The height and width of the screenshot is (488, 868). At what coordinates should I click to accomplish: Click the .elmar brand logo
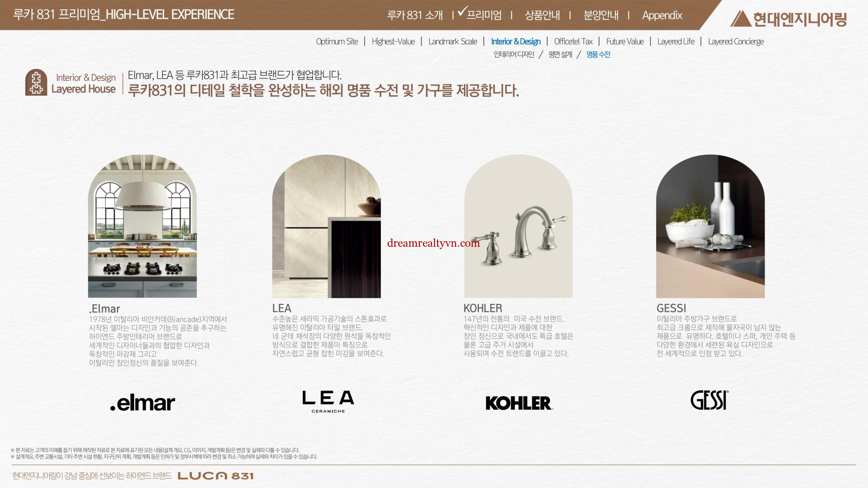[142, 403]
